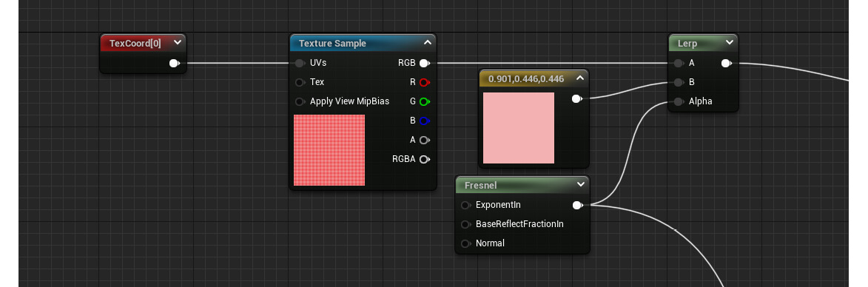
Task: Click the color constant output pin
Action: point(577,99)
